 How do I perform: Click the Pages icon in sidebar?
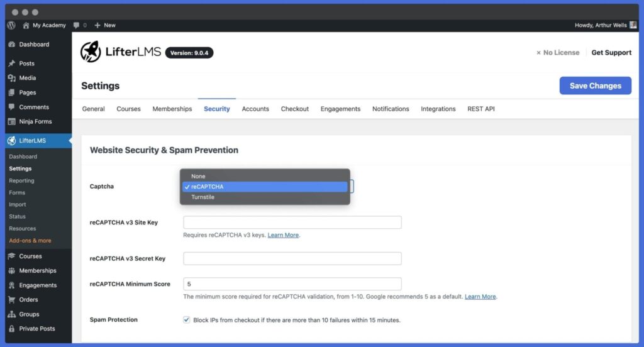pyautogui.click(x=12, y=92)
